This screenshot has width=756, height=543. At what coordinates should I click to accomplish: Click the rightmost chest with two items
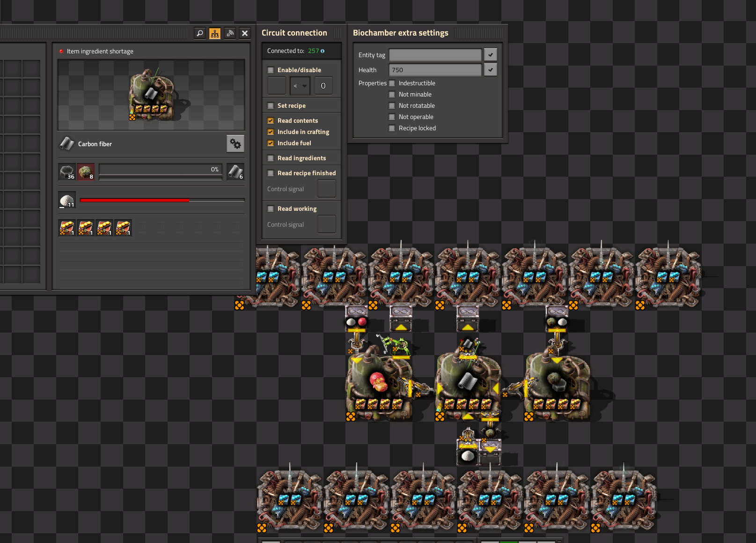pos(557,318)
